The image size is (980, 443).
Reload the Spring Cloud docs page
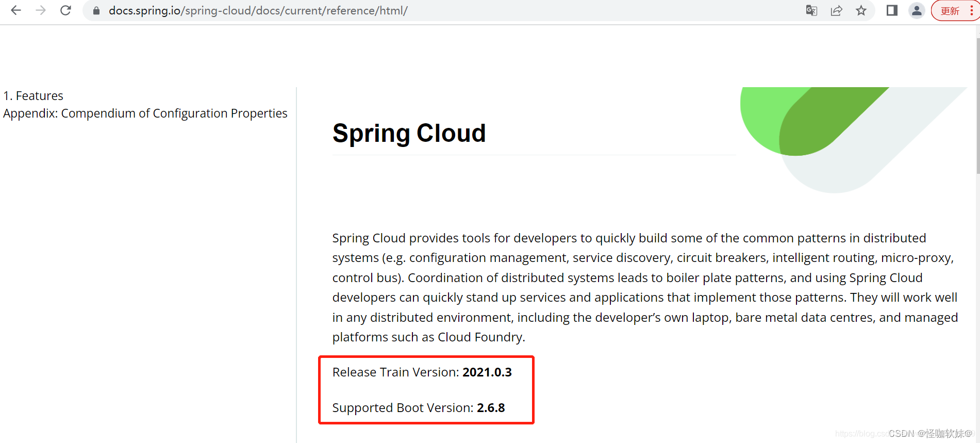click(x=65, y=10)
